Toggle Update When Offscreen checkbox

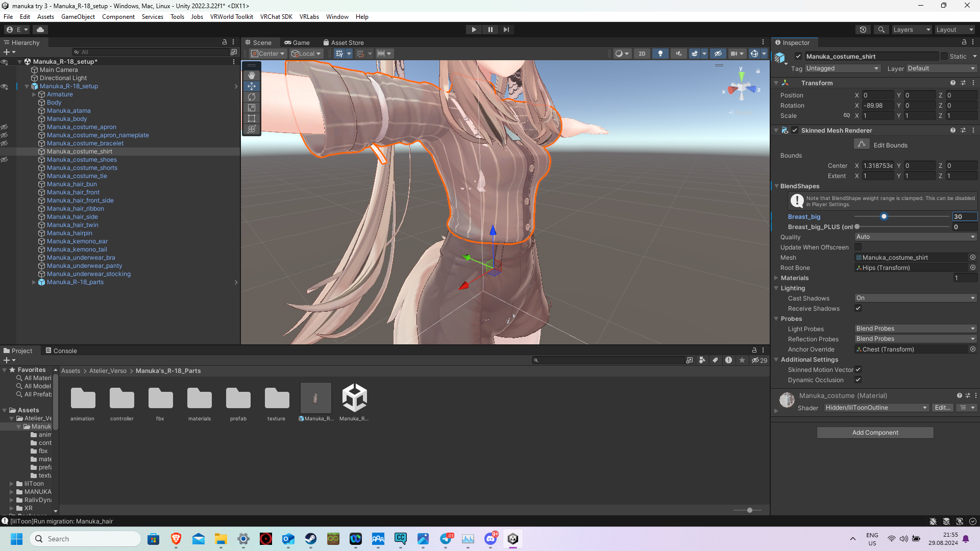pos(858,247)
